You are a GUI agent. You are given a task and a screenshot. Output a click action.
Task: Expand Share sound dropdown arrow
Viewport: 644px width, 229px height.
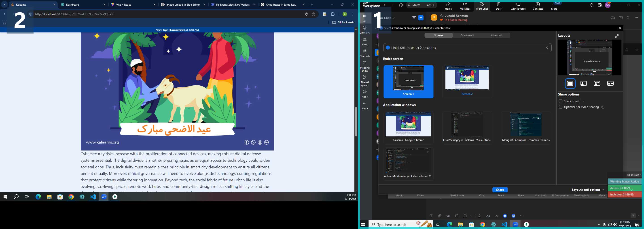coord(584,101)
